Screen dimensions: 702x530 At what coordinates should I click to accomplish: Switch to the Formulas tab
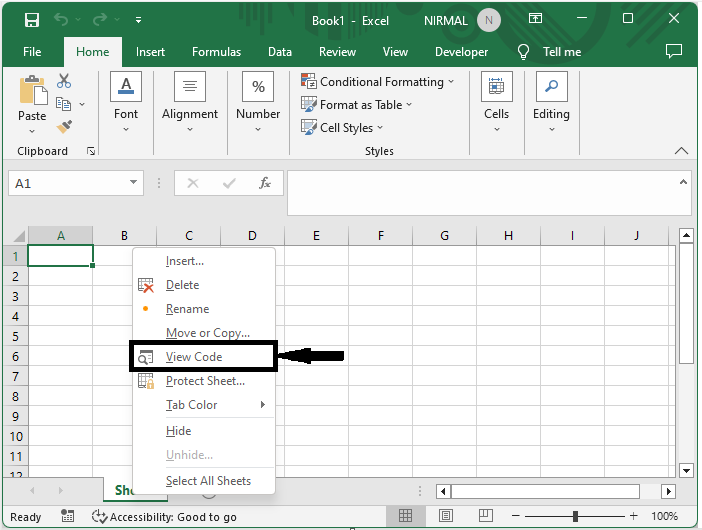(217, 52)
